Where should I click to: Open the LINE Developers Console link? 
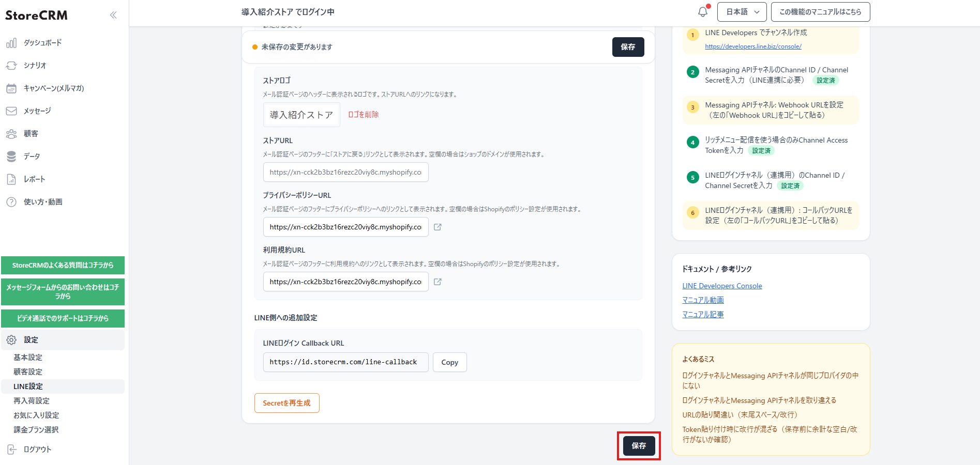722,286
